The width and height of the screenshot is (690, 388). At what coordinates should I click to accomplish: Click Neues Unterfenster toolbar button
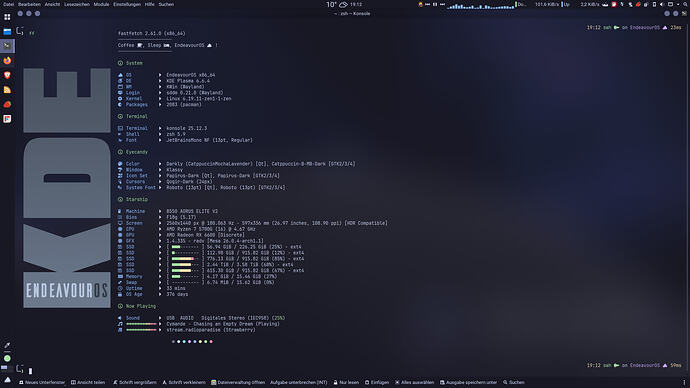point(42,382)
